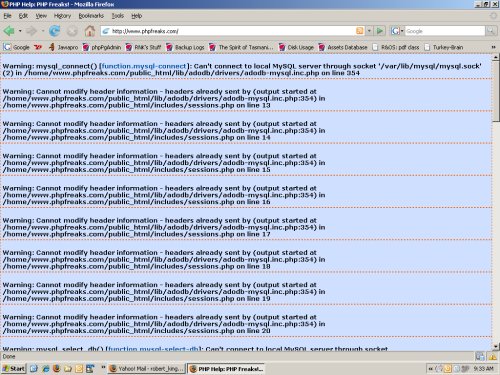Open the Disk Usage bookmark
Viewport: 500px width, 375px height.
point(296,47)
